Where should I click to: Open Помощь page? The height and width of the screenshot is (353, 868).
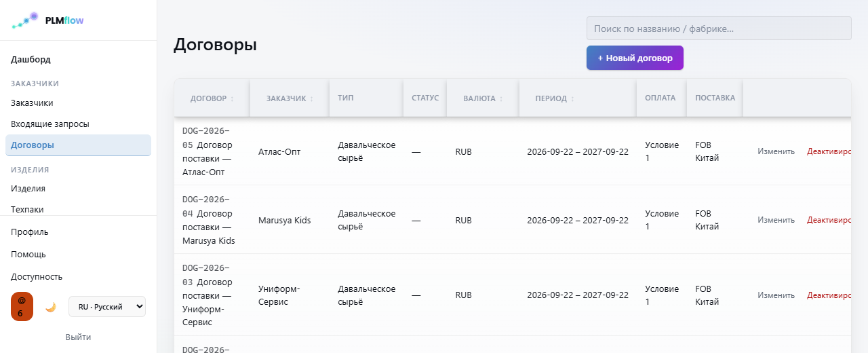(28, 255)
